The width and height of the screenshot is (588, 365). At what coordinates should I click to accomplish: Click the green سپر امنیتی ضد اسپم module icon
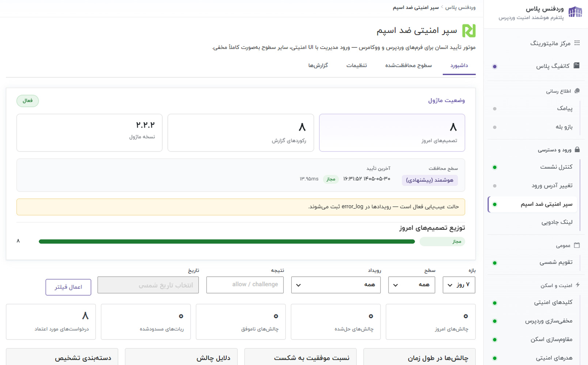pyautogui.click(x=469, y=31)
